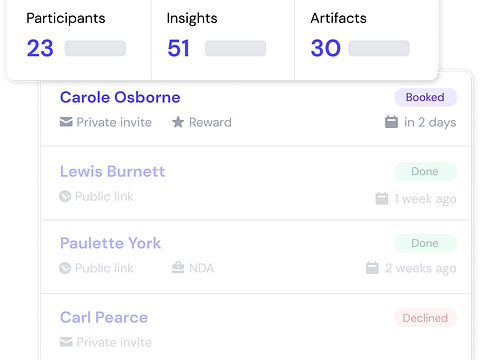
Task: Click the calendar icon beside 1 week ago
Action: pos(382,199)
